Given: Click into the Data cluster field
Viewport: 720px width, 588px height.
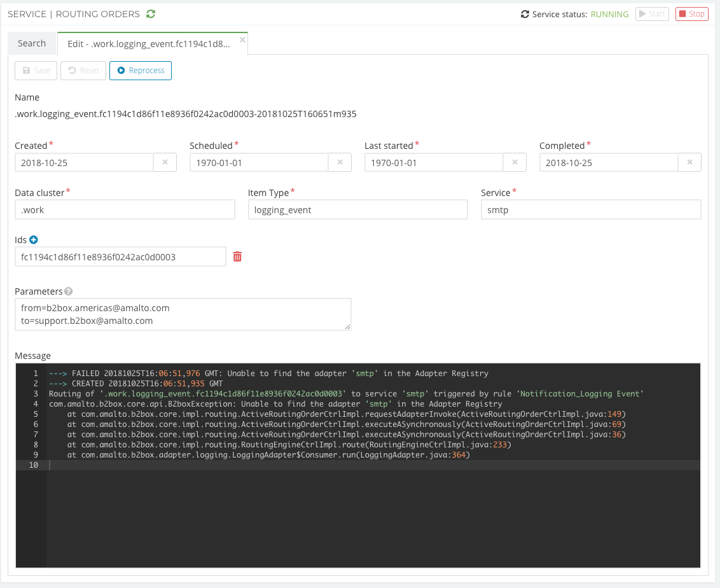Looking at the screenshot, I should pyautogui.click(x=125, y=209).
